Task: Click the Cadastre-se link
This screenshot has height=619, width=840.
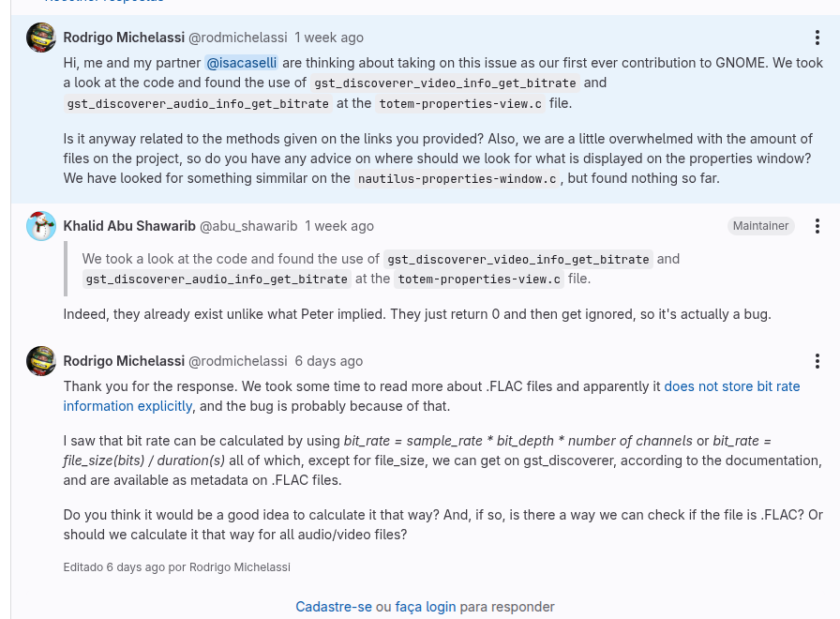Action: pos(334,607)
